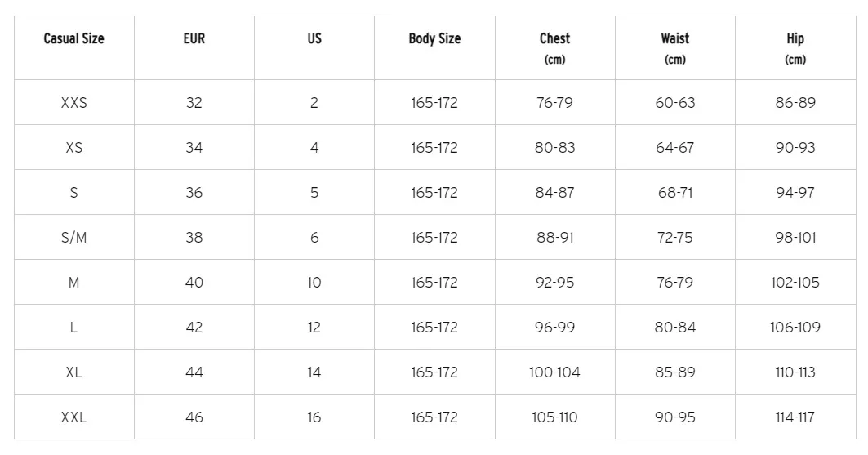Select the waist measurement 90-95

tap(674, 417)
